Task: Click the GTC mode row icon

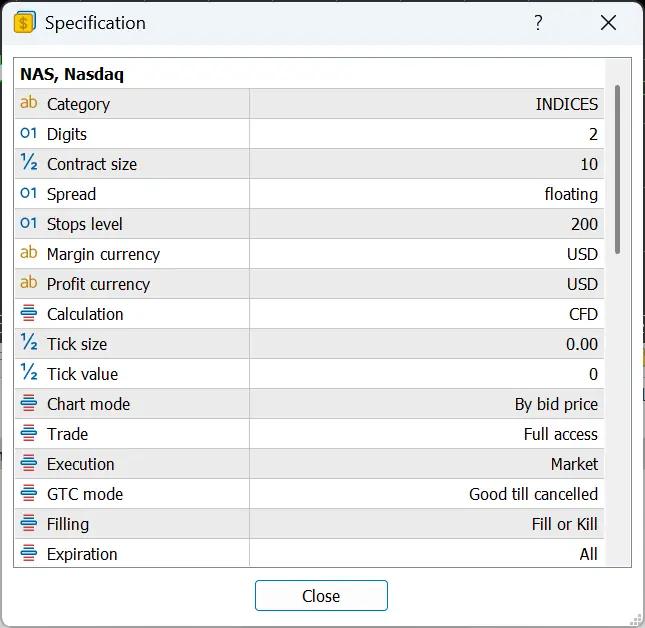Action: click(29, 493)
